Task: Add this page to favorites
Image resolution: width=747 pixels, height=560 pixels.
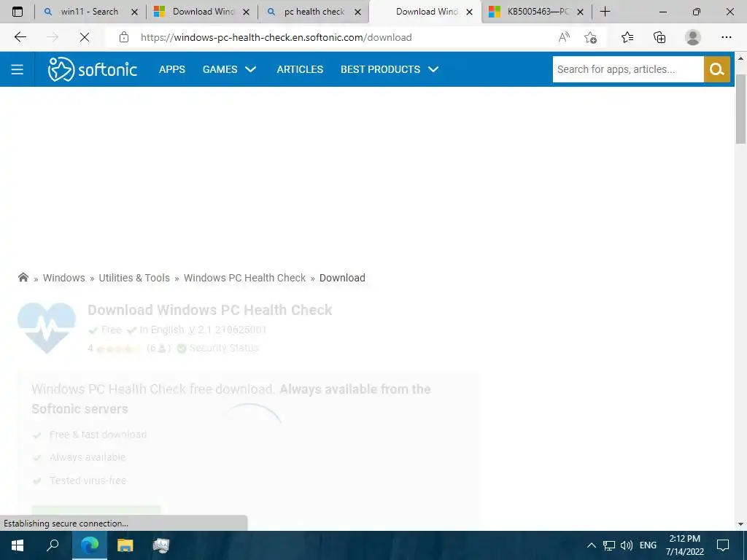Action: [590, 37]
